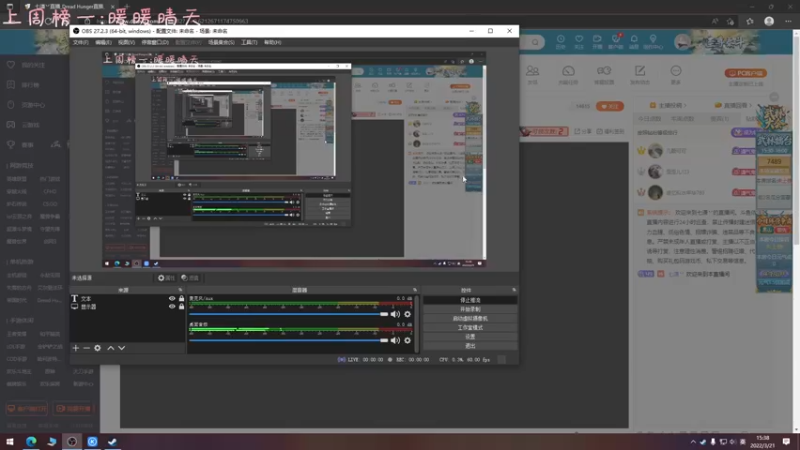Open the gauge task icon below header

pyautogui.click(x=568, y=73)
